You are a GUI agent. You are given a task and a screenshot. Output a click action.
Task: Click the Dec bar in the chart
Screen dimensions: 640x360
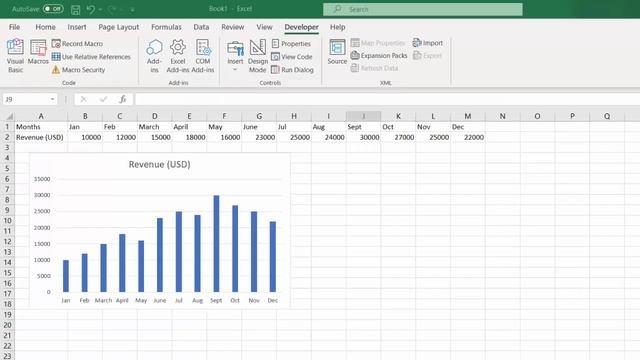pos(273,257)
